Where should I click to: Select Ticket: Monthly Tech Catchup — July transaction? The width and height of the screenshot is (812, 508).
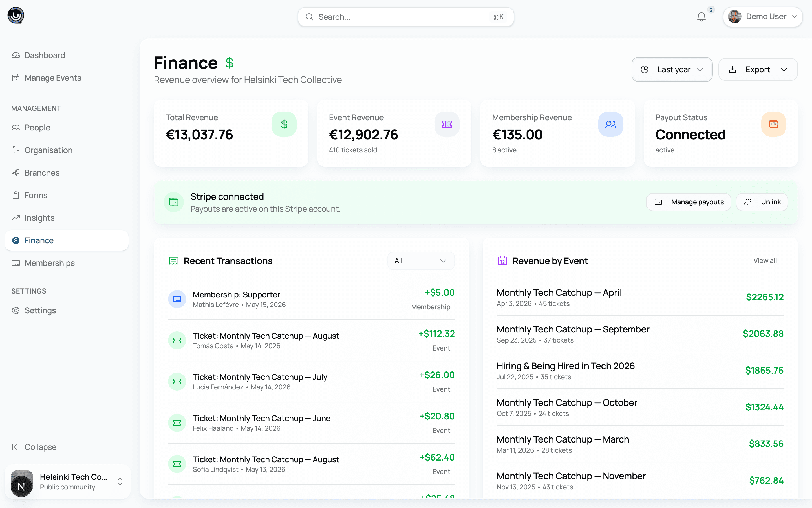(x=260, y=377)
